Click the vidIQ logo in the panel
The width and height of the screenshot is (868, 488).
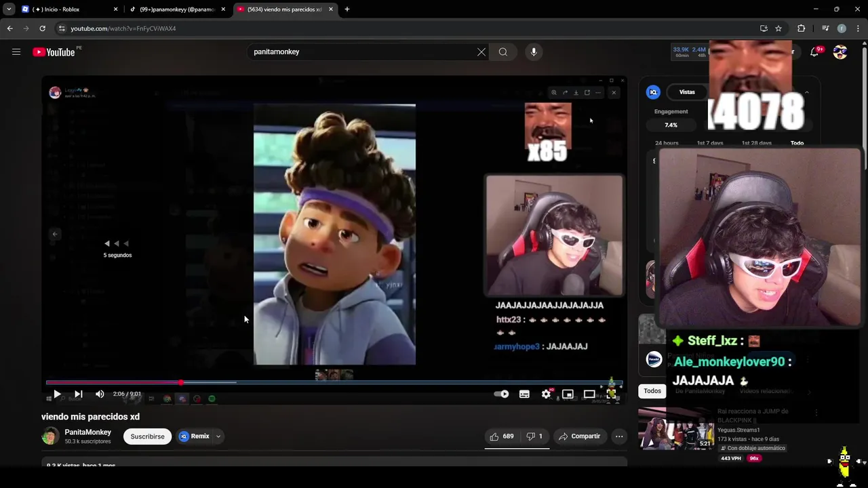(x=653, y=92)
